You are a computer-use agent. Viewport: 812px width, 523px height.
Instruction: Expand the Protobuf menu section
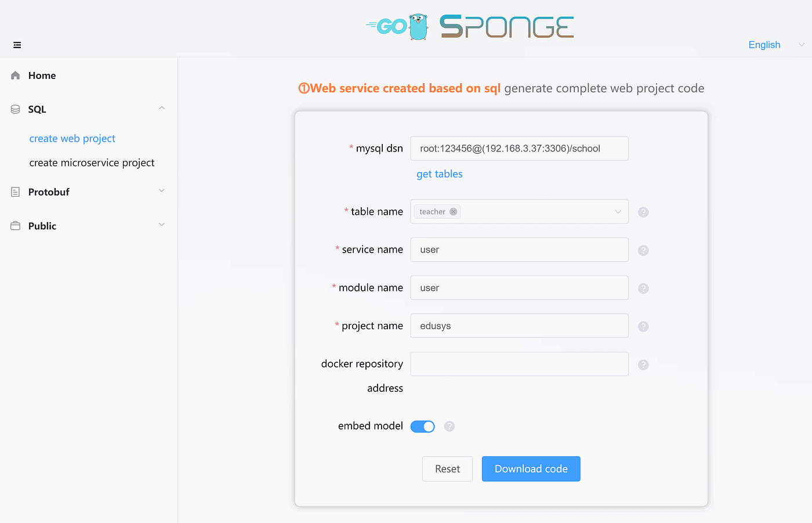[162, 191]
